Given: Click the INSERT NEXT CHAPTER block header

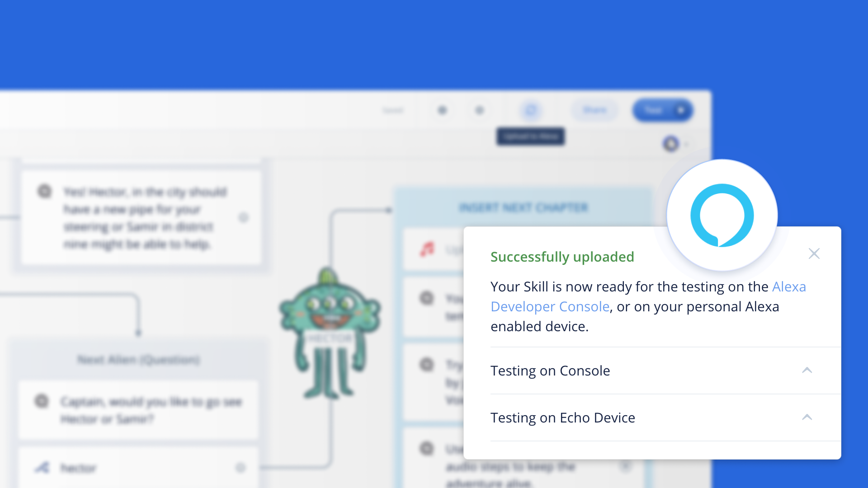Looking at the screenshot, I should (x=523, y=207).
